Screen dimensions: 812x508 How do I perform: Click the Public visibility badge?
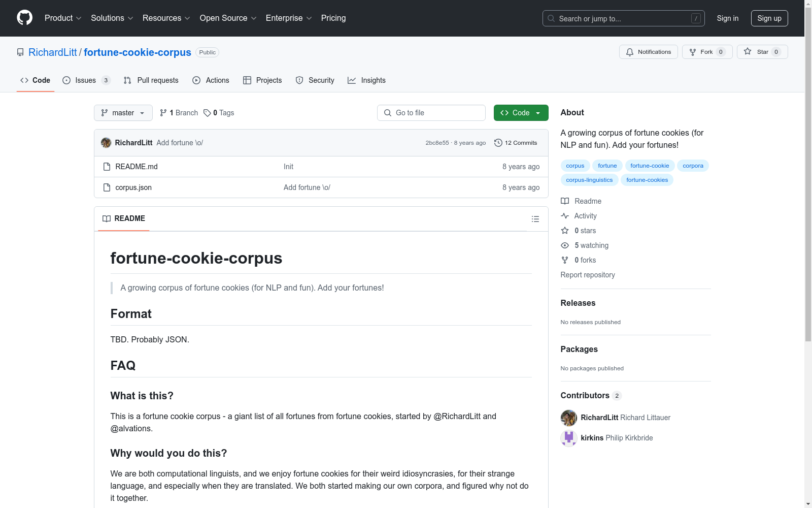[207, 52]
